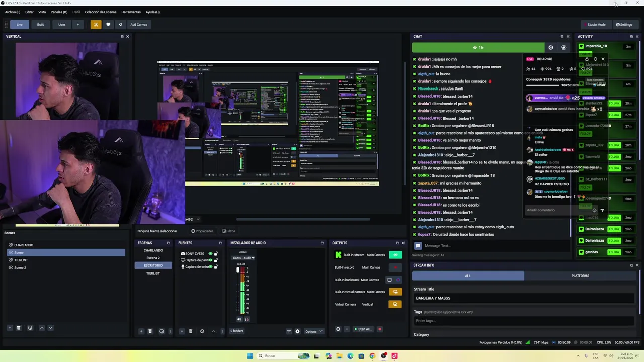Screen dimensions: 644x362
Task: Click into Stream Title field
Action: 524,298
